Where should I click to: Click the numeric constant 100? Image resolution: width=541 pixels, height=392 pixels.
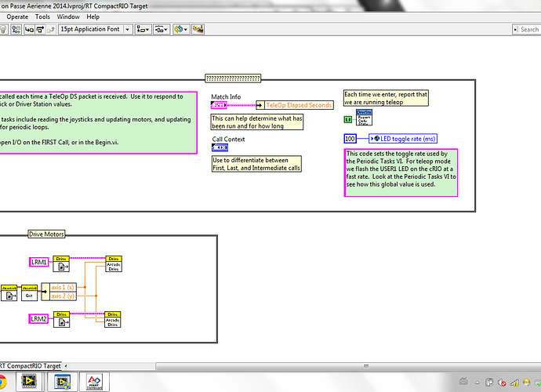(350, 139)
